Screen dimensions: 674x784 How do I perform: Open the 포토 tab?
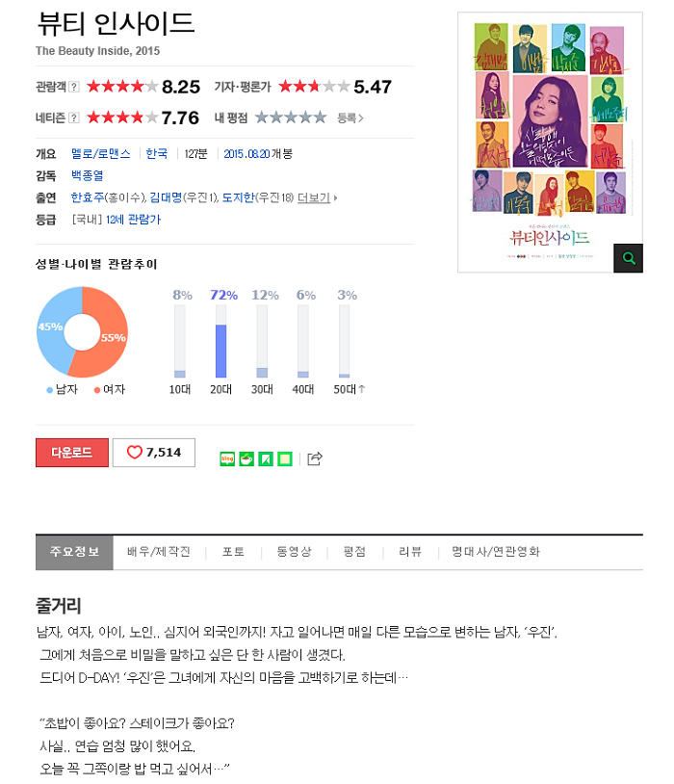(233, 552)
